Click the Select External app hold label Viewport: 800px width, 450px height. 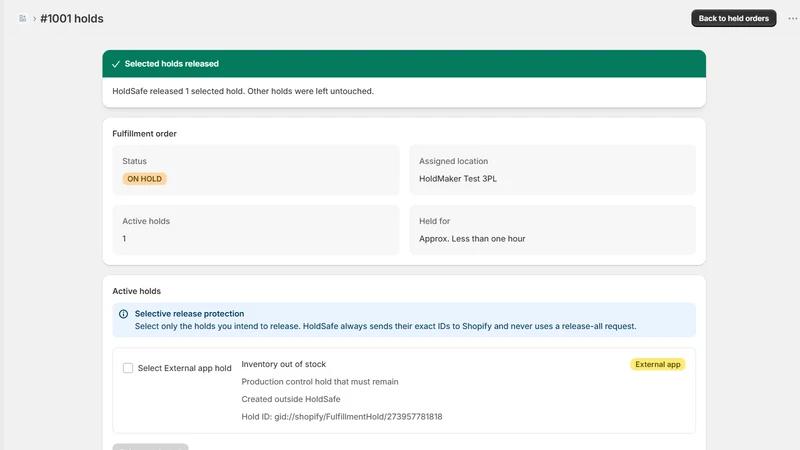click(x=185, y=368)
